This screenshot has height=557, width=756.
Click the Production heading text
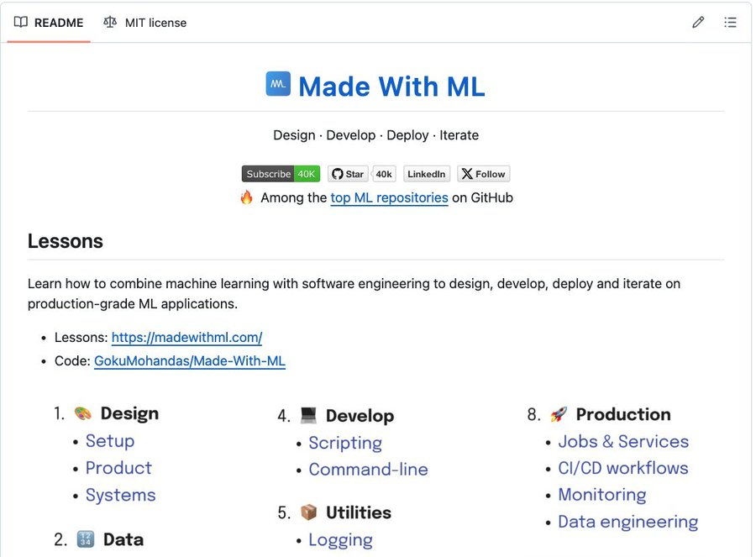623,414
